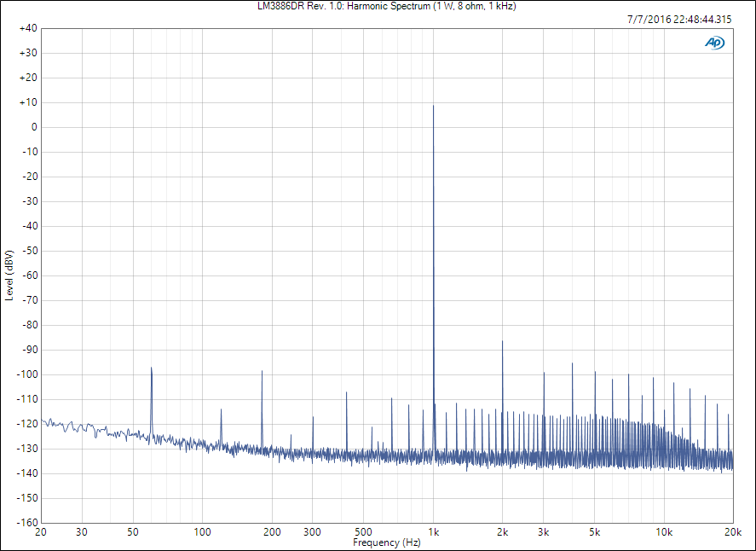This screenshot has height=551, width=756.
Task: Click the '-30' level axis value
Action: (x=30, y=201)
